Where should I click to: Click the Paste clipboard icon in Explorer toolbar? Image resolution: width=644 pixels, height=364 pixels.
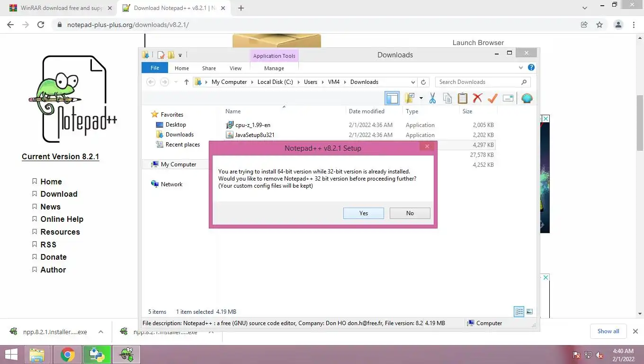[x=463, y=98]
